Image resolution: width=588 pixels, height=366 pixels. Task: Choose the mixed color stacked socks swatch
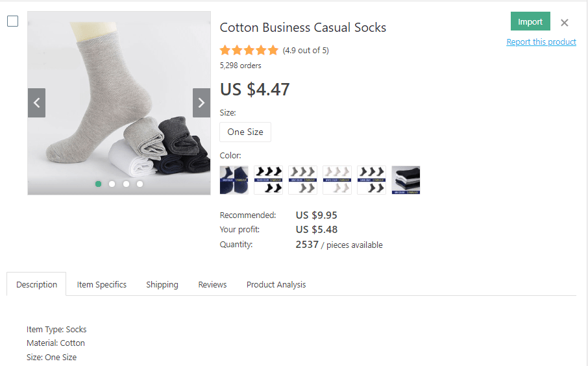[406, 180]
